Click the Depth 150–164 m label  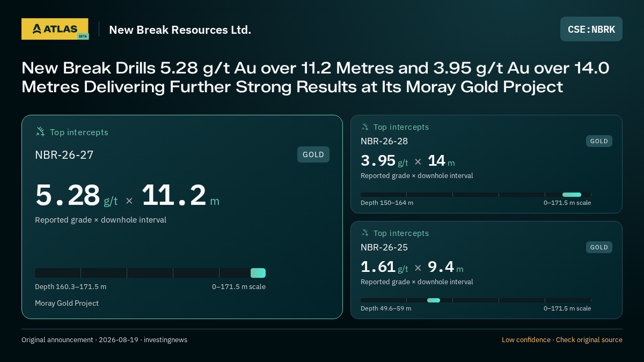point(387,203)
